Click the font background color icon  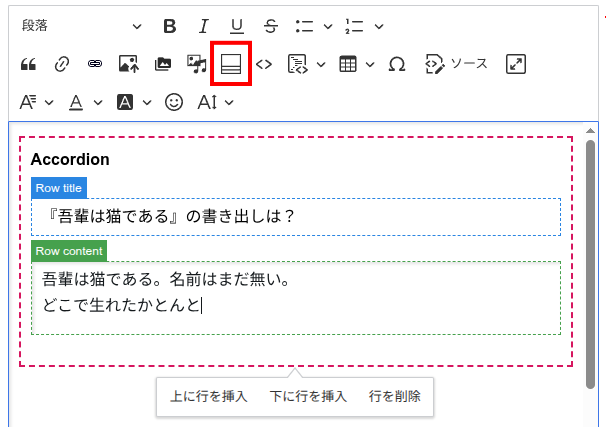pos(125,102)
